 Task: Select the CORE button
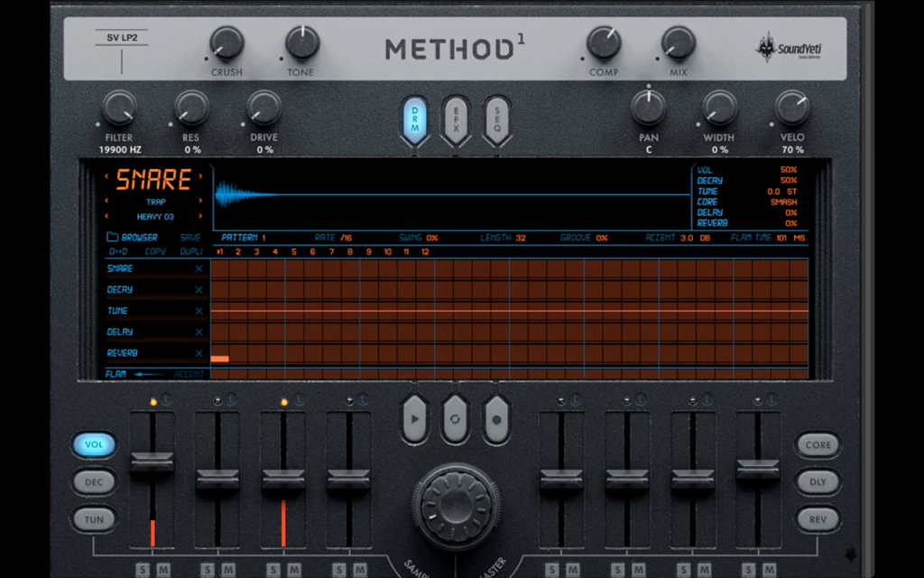point(818,445)
